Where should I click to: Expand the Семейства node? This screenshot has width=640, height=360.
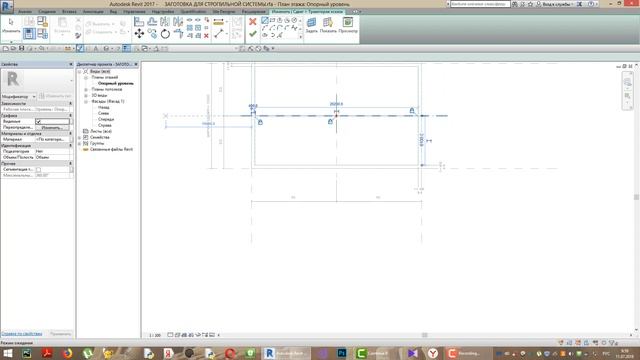point(80,138)
